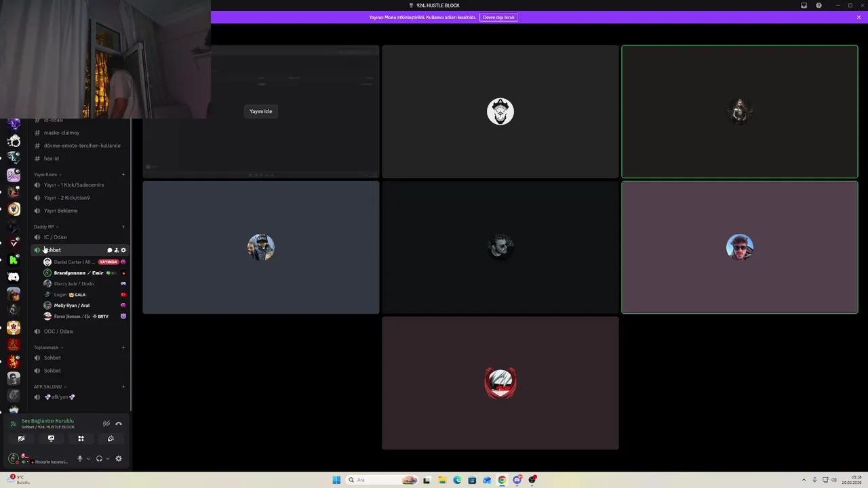Focus the red-horned white-hair avatar tile
Image resolution: width=868 pixels, height=488 pixels.
(x=500, y=383)
